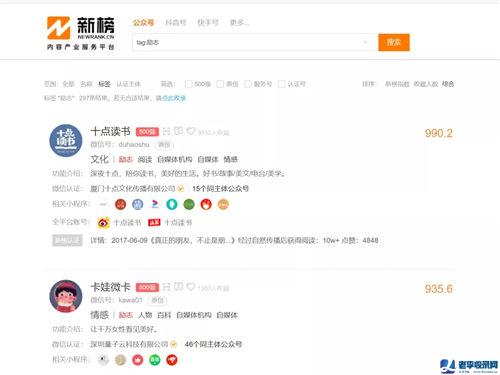Sort results by 收藏人数
The image size is (500, 375).
[426, 84]
